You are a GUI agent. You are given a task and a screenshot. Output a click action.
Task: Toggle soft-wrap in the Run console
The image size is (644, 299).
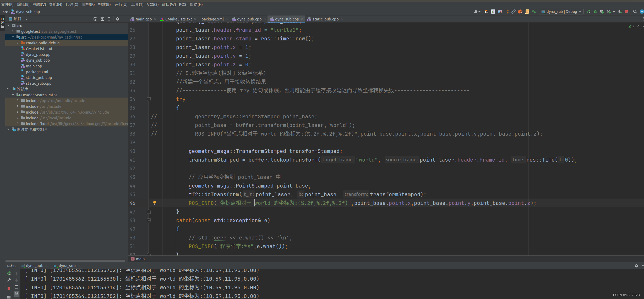(x=17, y=287)
